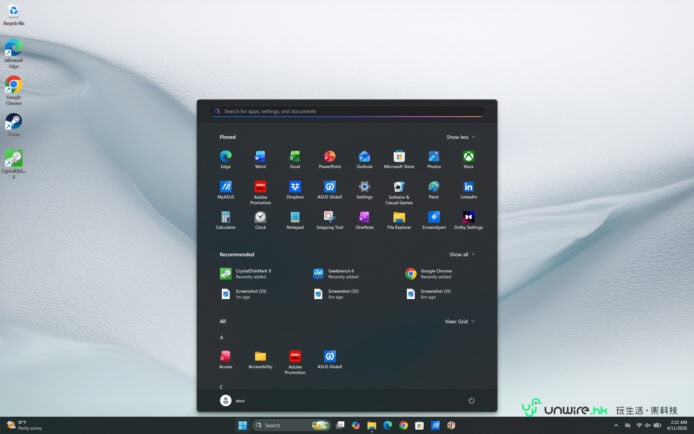Open Adobe Promotion in Pinned section
Image resolution: width=694 pixels, height=434 pixels.
click(260, 192)
